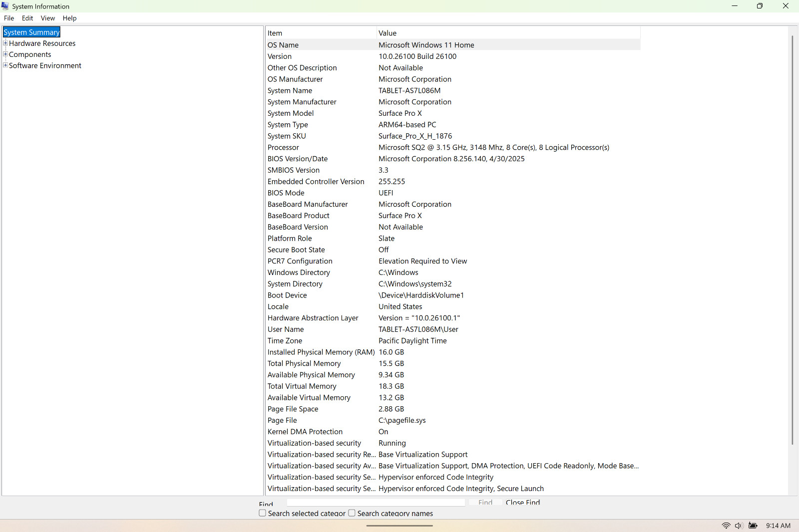Screen dimensions: 799x532
Task: Click the Running value for Virtualization-based security
Action: [392, 443]
